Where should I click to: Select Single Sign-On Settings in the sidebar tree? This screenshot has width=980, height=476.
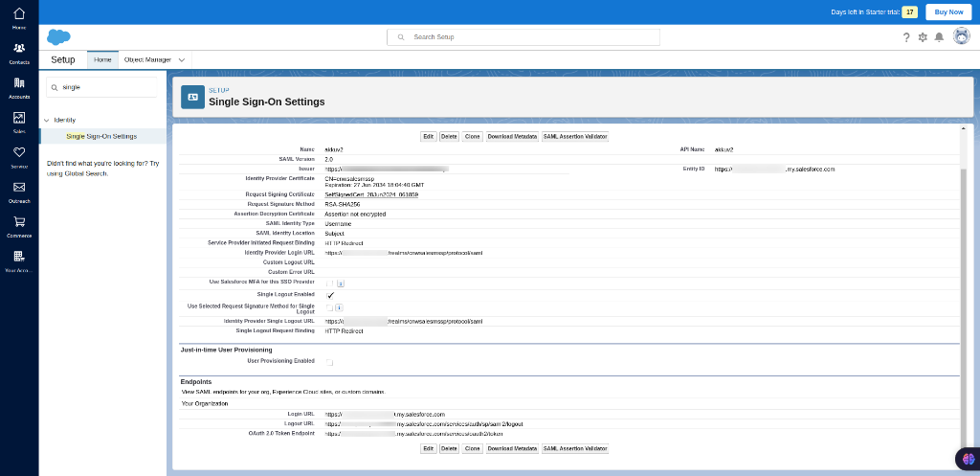(101, 136)
